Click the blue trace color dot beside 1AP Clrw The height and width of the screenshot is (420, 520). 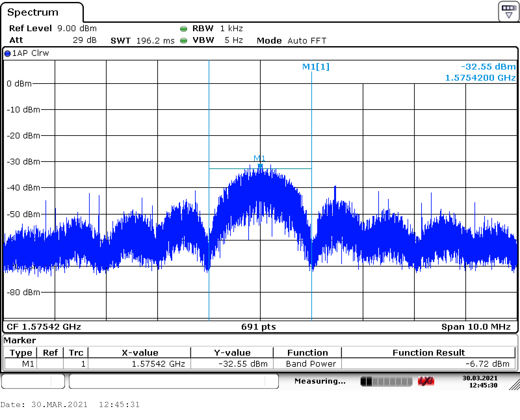(x=7, y=54)
